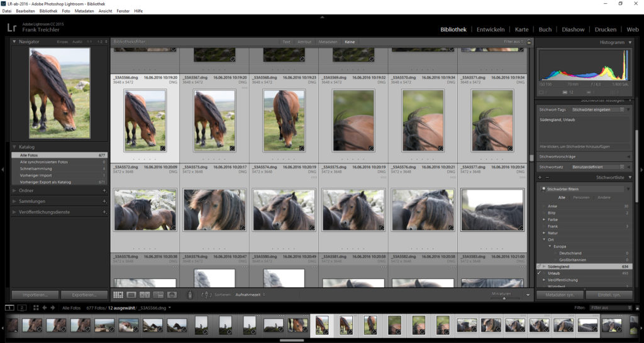Expand the Veröffentlichungsdienste panel
The image size is (644, 343).
click(14, 212)
